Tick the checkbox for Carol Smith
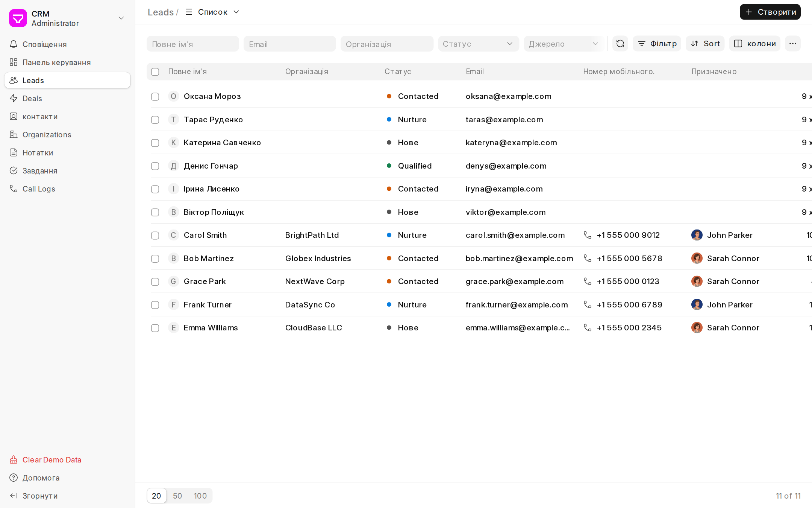 click(x=155, y=236)
